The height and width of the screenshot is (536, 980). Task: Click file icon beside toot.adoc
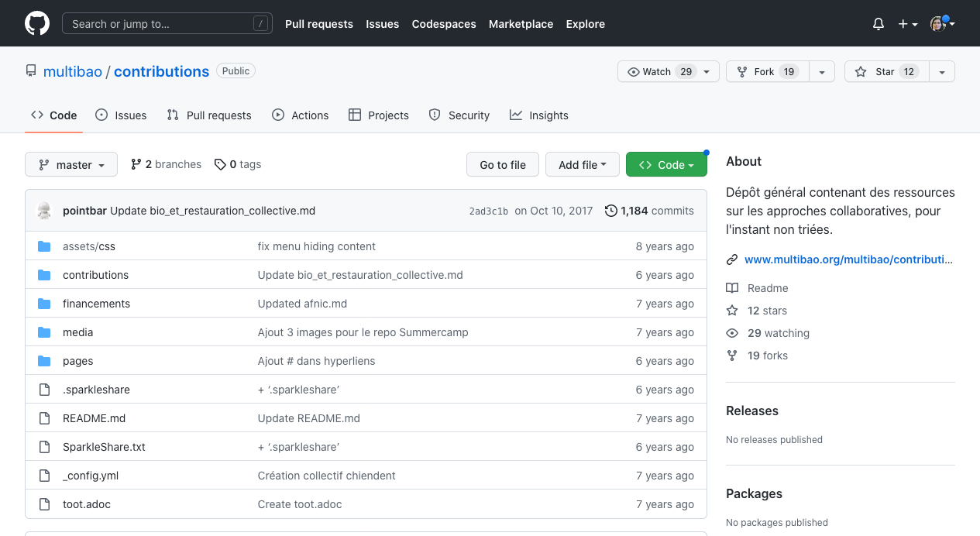coord(44,504)
